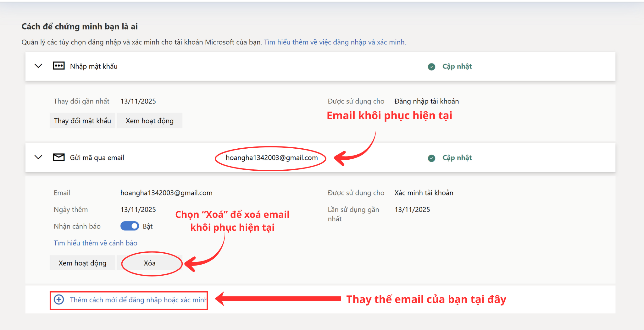Click the Nhập mật khẩu row title

point(94,66)
